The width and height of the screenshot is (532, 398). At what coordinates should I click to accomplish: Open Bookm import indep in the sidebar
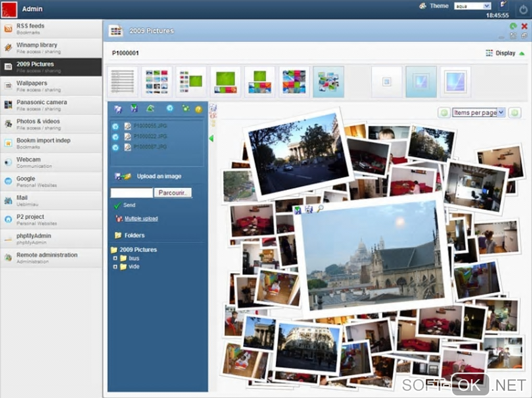51,143
